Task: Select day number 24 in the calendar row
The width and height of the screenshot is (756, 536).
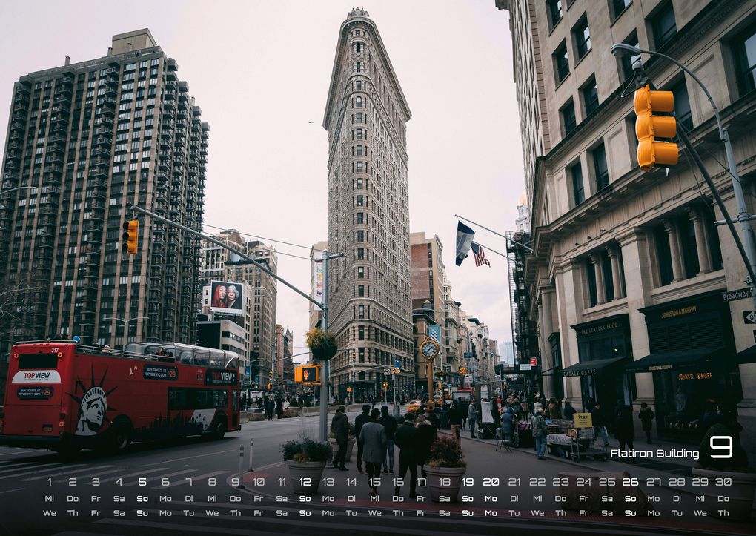Action: [584, 481]
